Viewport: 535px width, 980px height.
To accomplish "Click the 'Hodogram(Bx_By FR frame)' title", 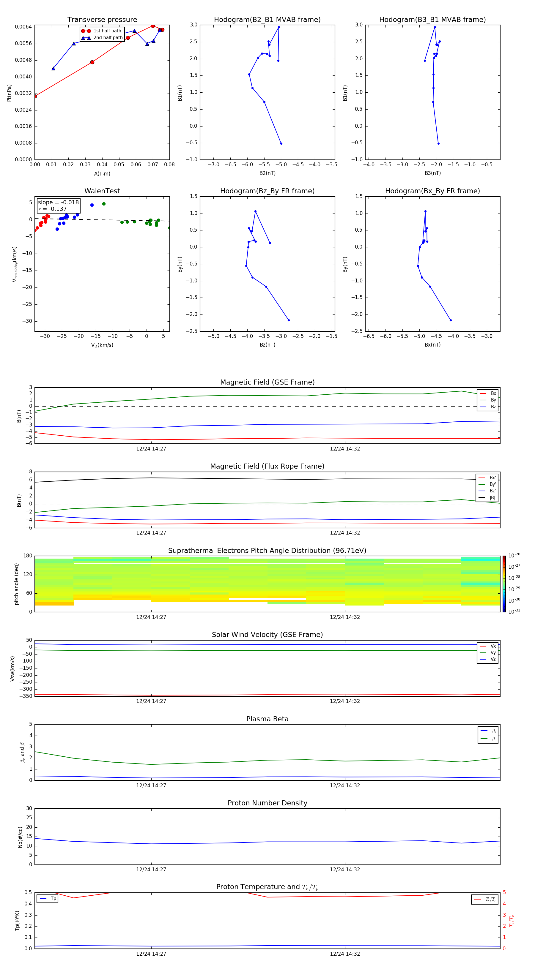I will coord(432,191).
